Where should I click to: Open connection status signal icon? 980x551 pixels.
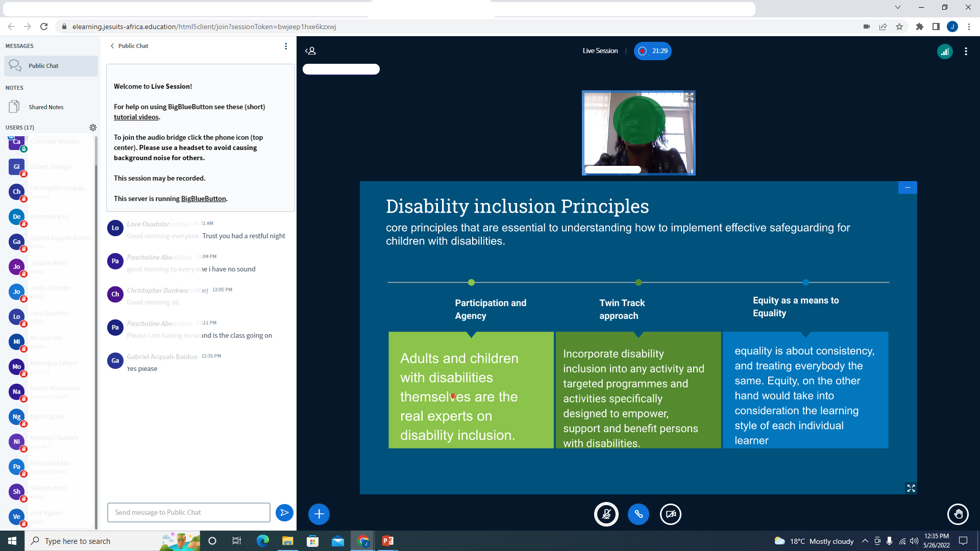945,51
